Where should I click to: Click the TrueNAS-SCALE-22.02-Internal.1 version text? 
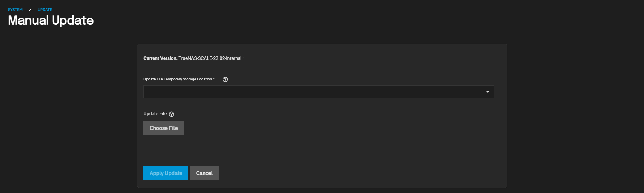point(212,58)
